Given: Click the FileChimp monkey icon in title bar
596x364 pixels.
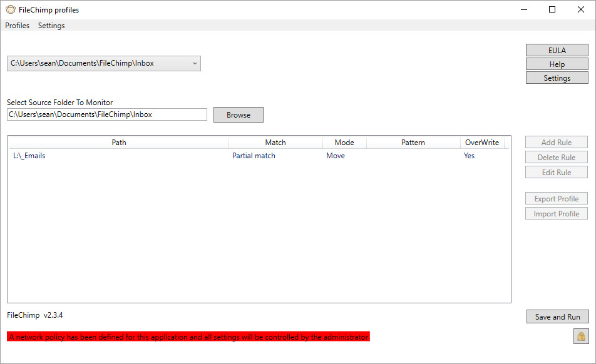Looking at the screenshot, I should click(x=11, y=9).
